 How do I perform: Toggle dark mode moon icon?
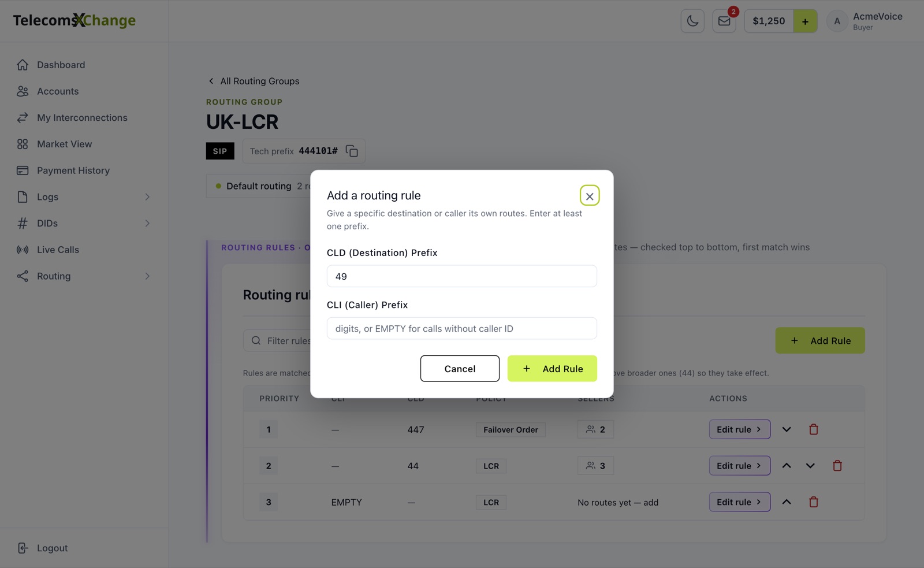(692, 21)
